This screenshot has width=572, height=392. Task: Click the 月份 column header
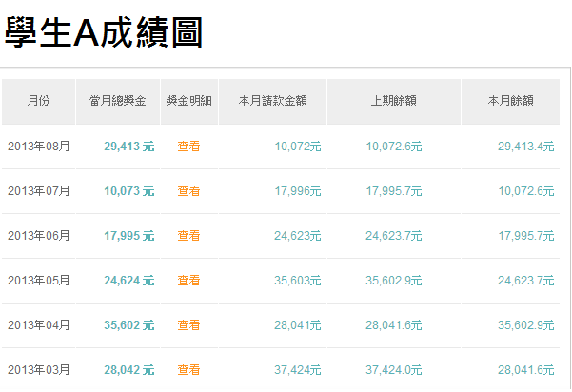click(x=38, y=100)
